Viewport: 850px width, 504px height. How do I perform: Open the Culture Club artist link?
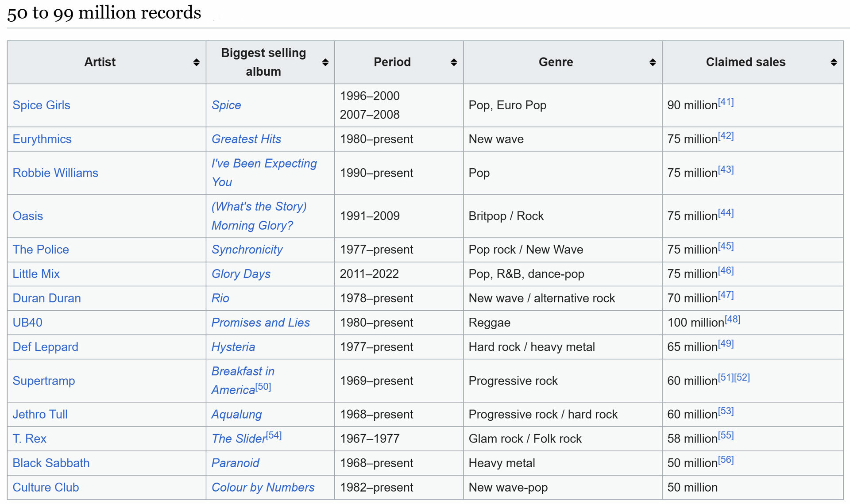click(46, 488)
